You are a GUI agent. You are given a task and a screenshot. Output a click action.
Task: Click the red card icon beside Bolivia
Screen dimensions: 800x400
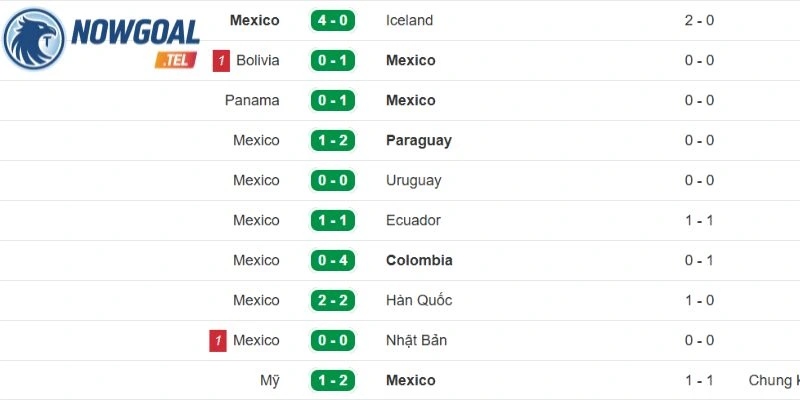coord(221,61)
